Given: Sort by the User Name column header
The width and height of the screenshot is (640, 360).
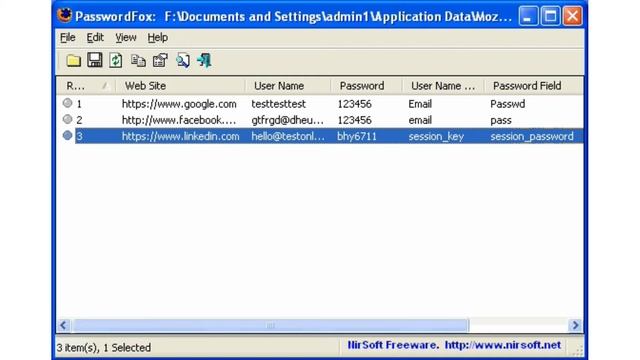Looking at the screenshot, I should click(288, 86).
